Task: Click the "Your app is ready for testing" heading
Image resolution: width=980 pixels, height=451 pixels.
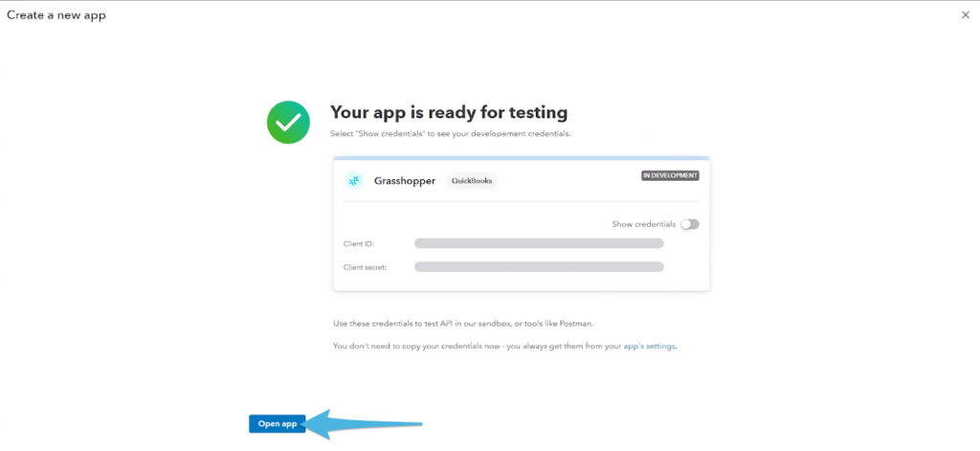Action: pyautogui.click(x=449, y=112)
